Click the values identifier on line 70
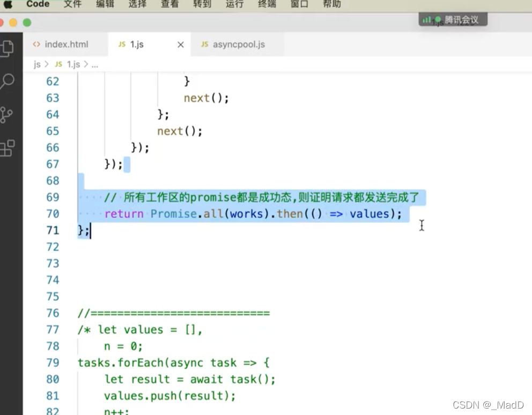532x415 pixels. point(370,214)
